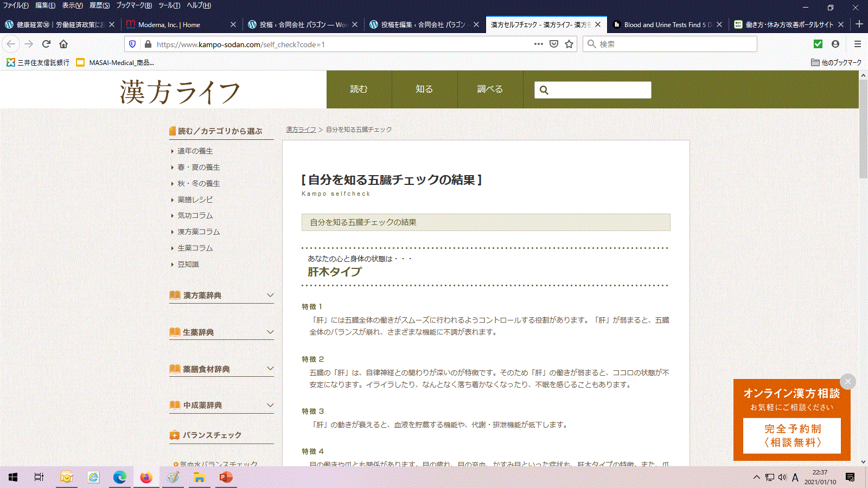Open the Paint app on the taskbar

pos(173,477)
